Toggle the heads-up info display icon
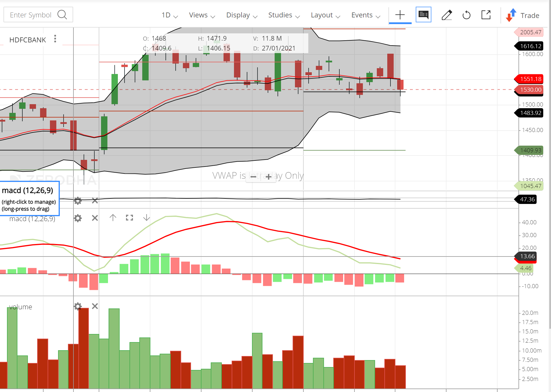Image resolution: width=551 pixels, height=392 pixels. [x=424, y=15]
